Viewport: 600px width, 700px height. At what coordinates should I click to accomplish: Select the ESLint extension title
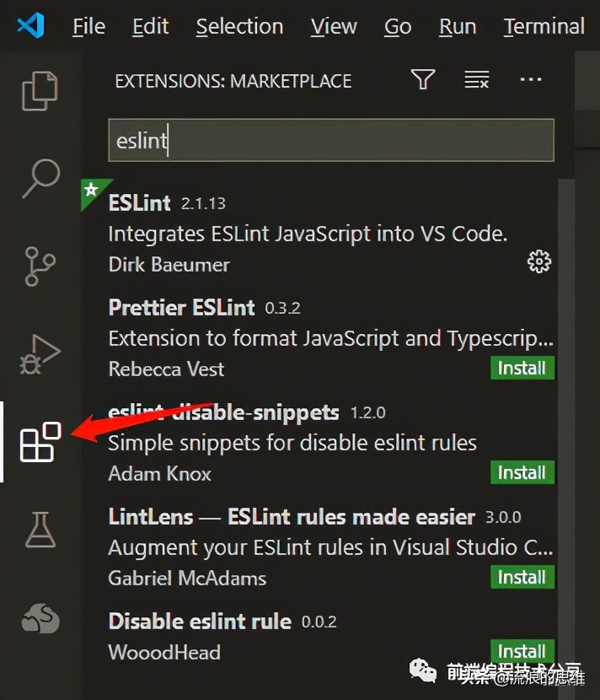(x=139, y=203)
